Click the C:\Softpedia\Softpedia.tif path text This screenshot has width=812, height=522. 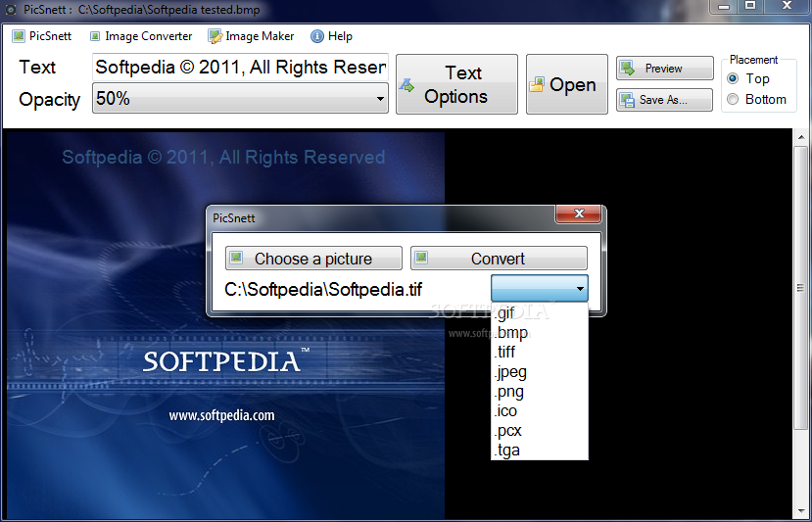[323, 290]
